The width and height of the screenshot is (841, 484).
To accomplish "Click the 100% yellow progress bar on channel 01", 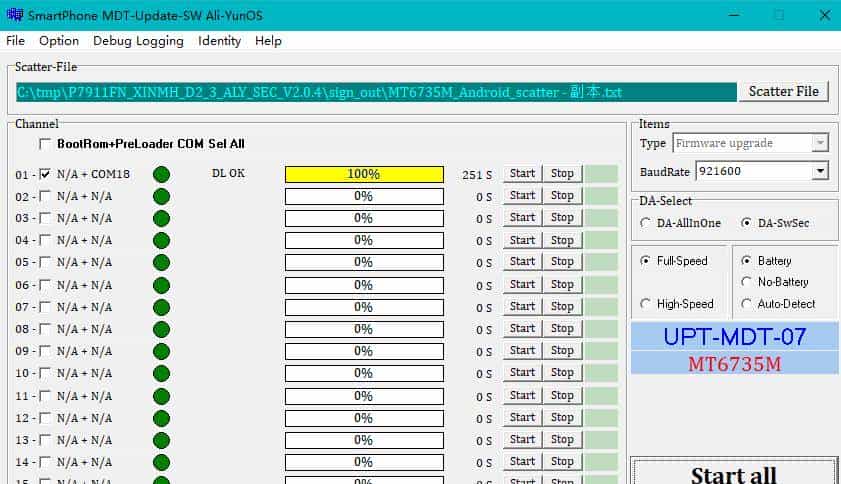I will click(x=364, y=174).
